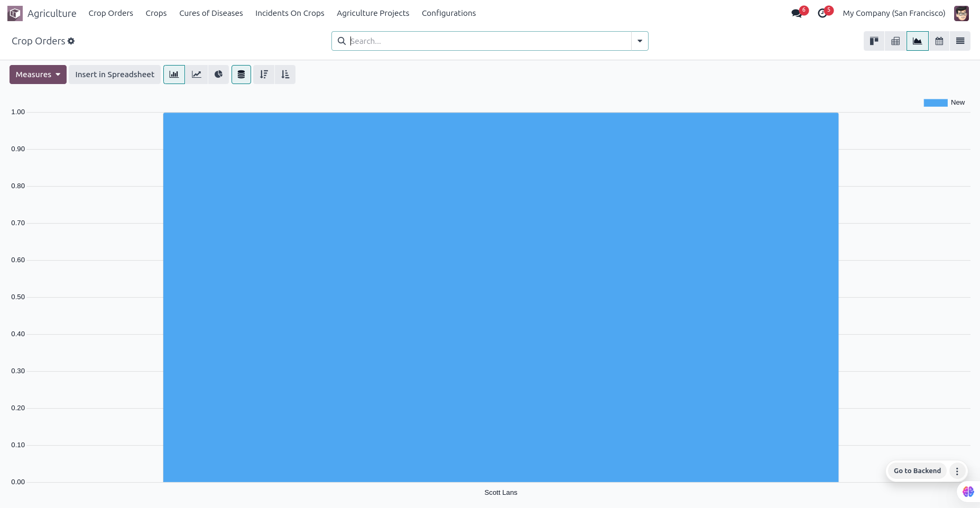The image size is (980, 508).
Task: Switch to Pivot table view
Action: pos(895,41)
